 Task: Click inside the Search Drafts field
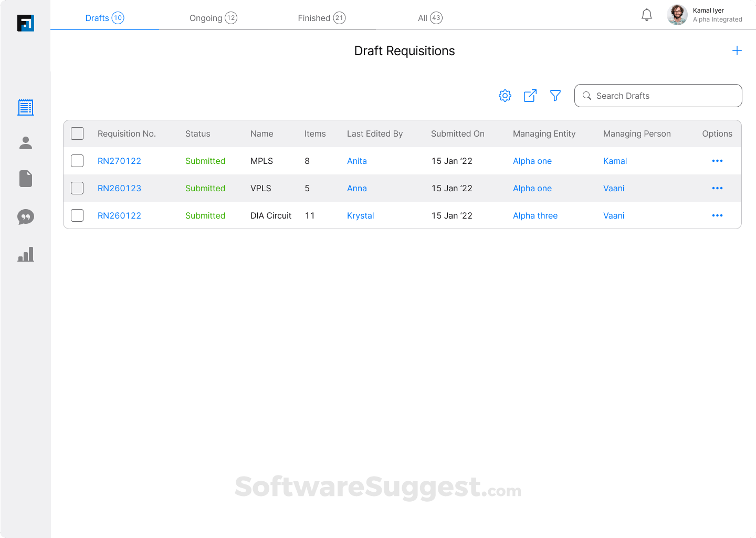(658, 96)
